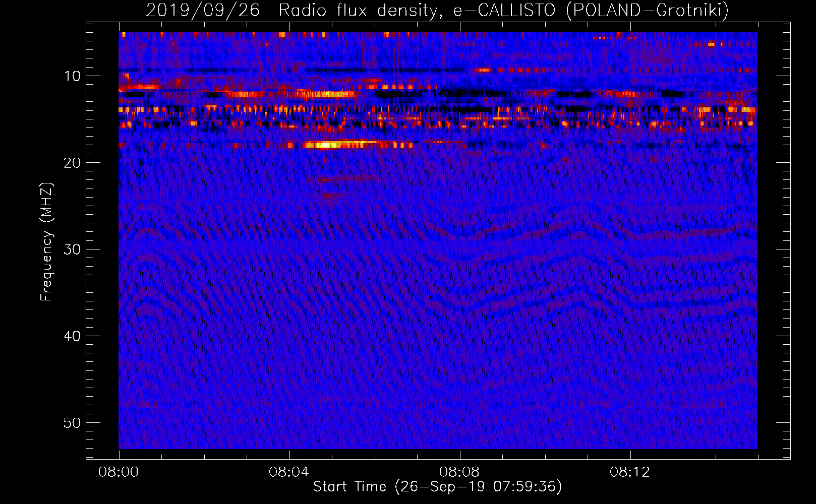The height and width of the screenshot is (504, 816).
Task: Click the time tick label "08:12"
Action: [x=630, y=472]
